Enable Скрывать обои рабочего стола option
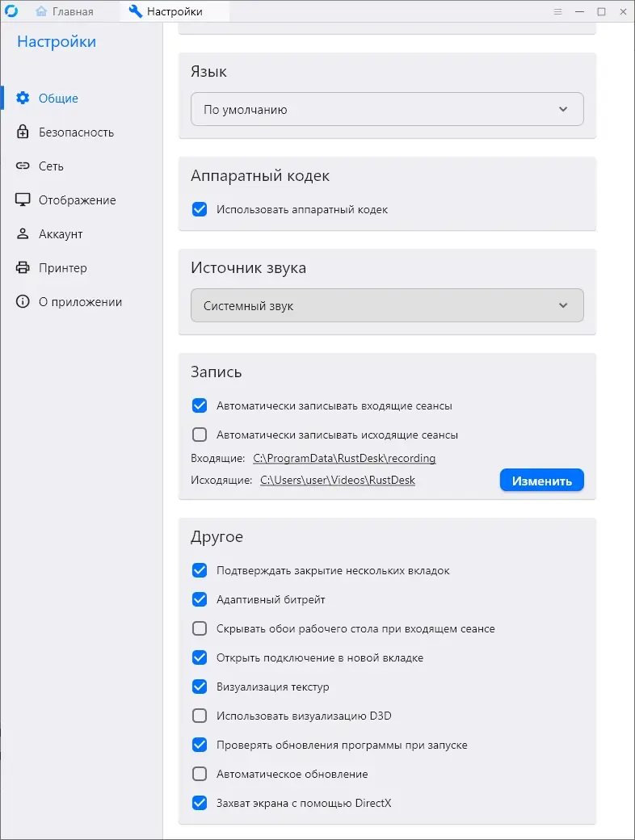635x840 pixels. pos(200,628)
